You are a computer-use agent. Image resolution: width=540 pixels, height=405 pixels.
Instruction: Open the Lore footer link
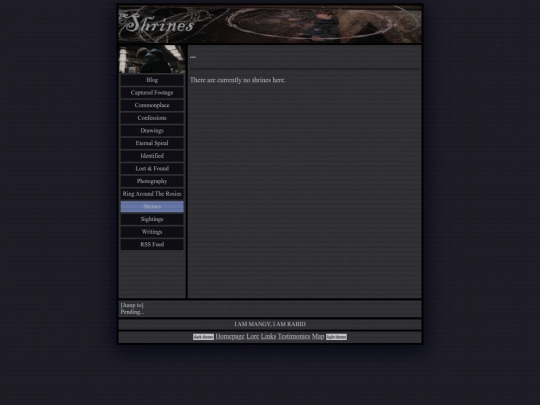pos(252,336)
